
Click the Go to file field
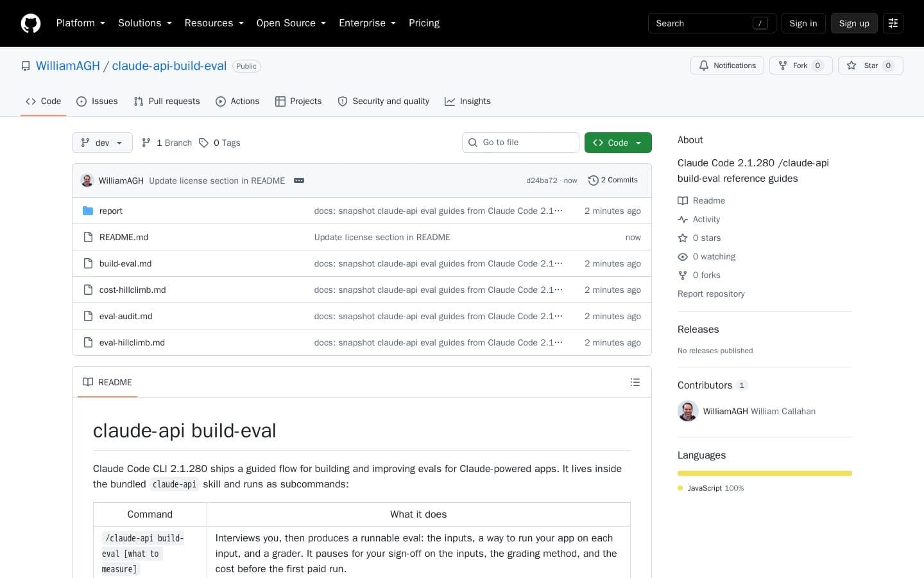pos(520,143)
